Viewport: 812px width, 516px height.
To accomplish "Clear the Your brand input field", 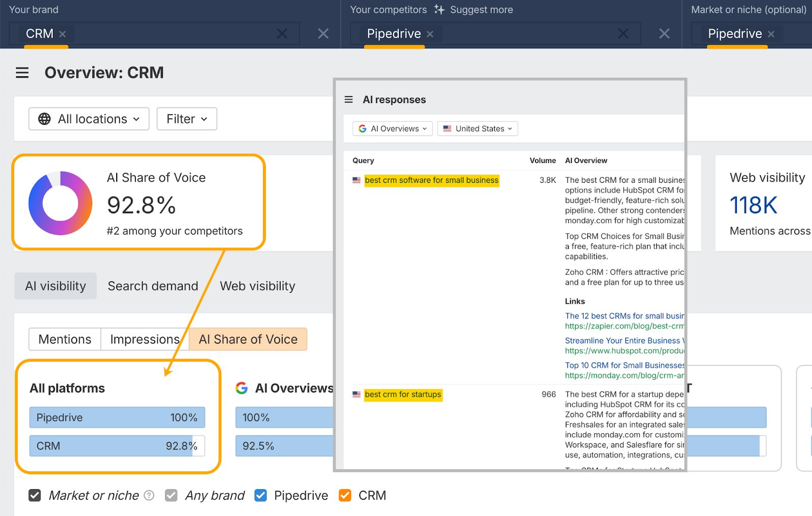I will point(283,33).
